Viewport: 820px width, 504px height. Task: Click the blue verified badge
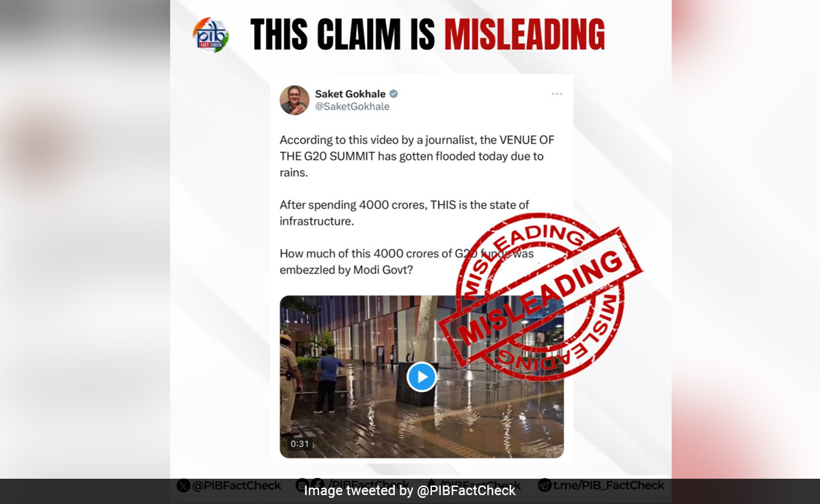point(394,94)
